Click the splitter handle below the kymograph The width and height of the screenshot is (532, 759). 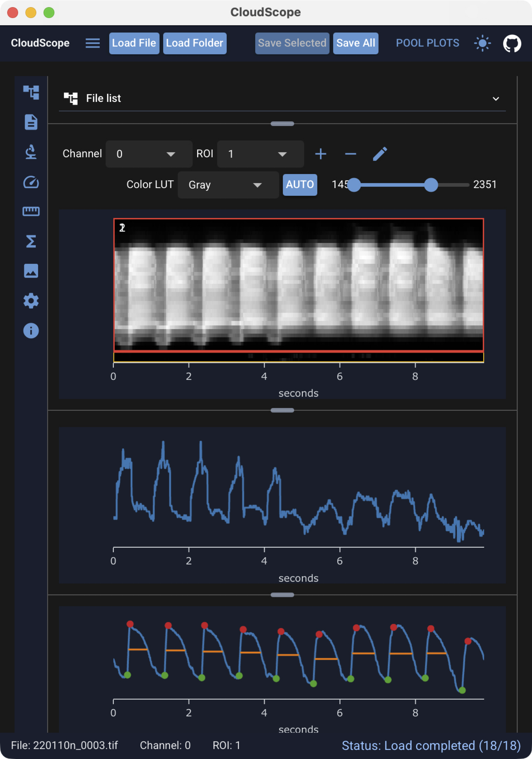click(x=282, y=410)
